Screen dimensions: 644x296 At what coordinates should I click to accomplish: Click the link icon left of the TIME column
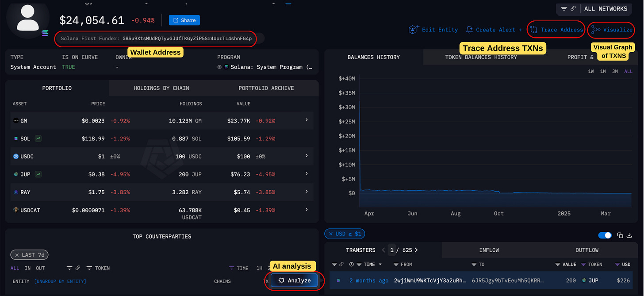[x=341, y=264]
